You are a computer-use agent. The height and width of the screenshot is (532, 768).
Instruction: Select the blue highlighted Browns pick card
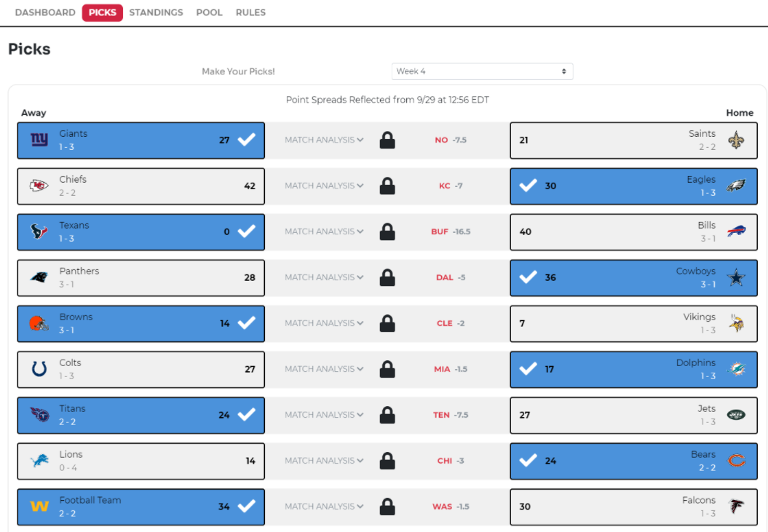(x=140, y=323)
